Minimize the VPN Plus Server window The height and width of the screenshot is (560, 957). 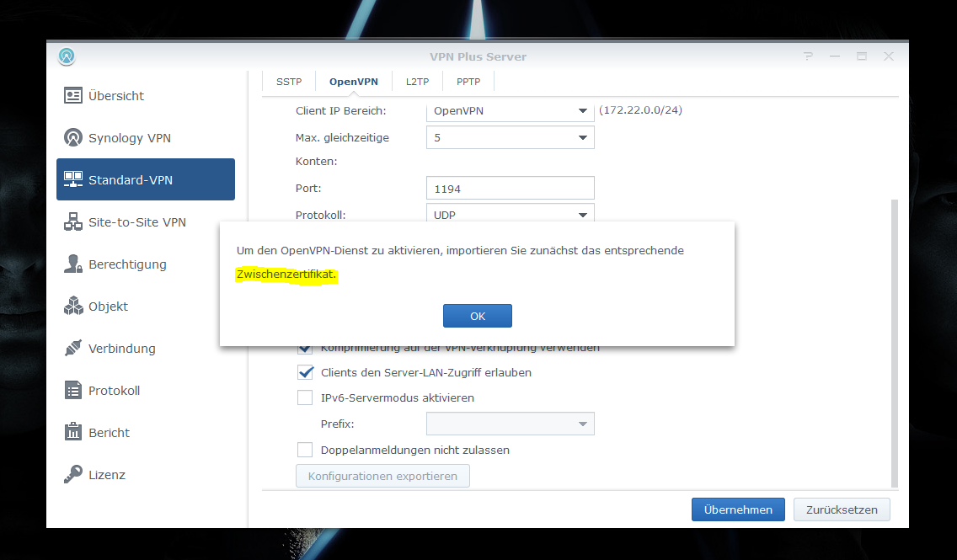[835, 56]
